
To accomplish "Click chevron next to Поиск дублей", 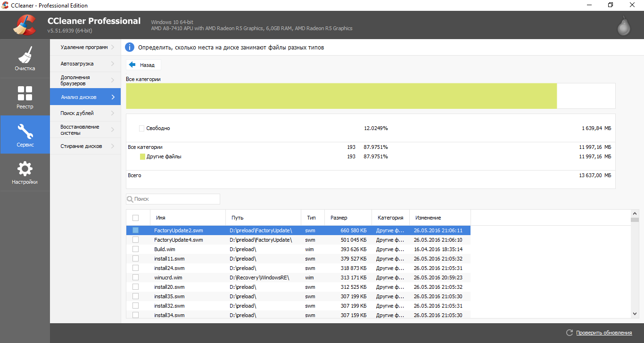I will [x=113, y=113].
